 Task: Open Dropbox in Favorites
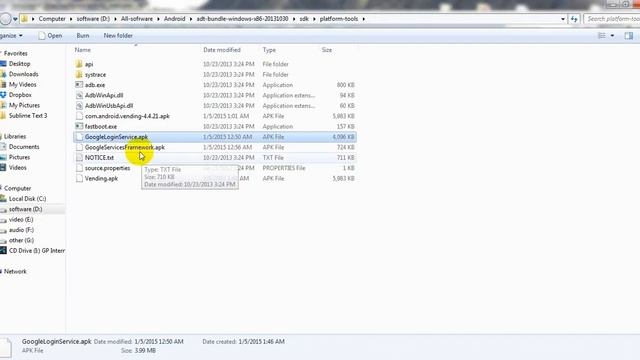click(20, 95)
